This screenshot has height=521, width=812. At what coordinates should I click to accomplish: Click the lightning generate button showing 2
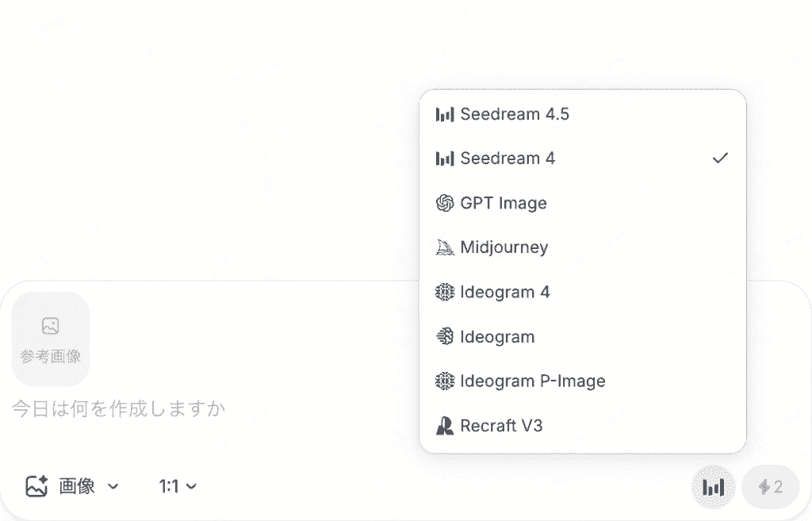770,487
